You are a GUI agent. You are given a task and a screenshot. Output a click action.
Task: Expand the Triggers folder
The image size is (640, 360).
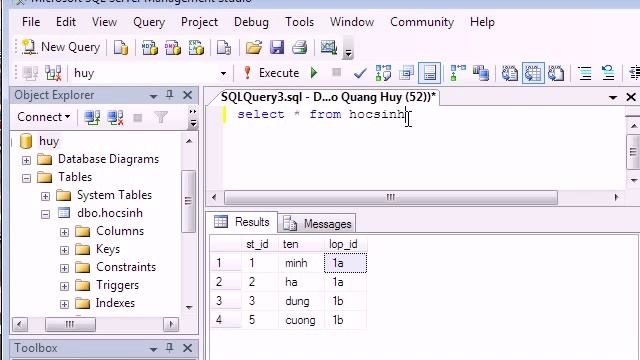pos(64,286)
